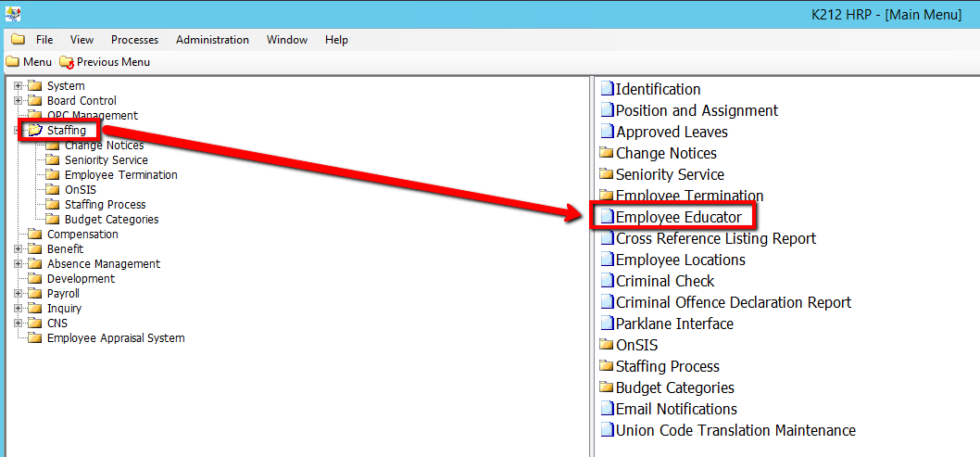Expand the System tree node
Viewport: 980px width, 457px height.
pos(18,86)
